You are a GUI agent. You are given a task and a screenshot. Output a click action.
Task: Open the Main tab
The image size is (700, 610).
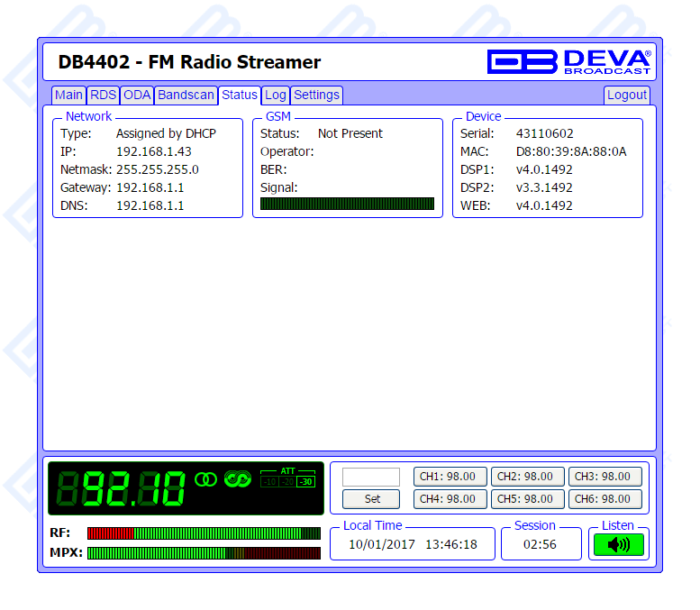click(68, 95)
